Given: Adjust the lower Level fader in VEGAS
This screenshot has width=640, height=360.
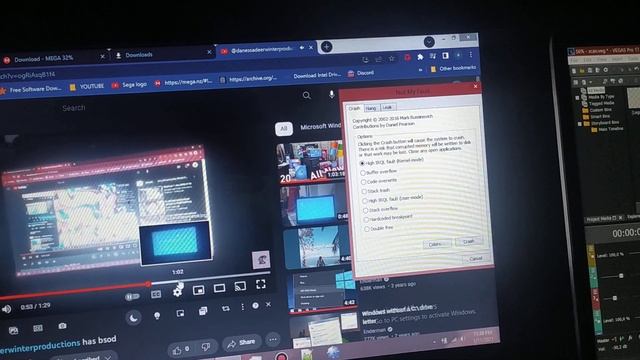Looking at the screenshot, I should tap(615, 298).
